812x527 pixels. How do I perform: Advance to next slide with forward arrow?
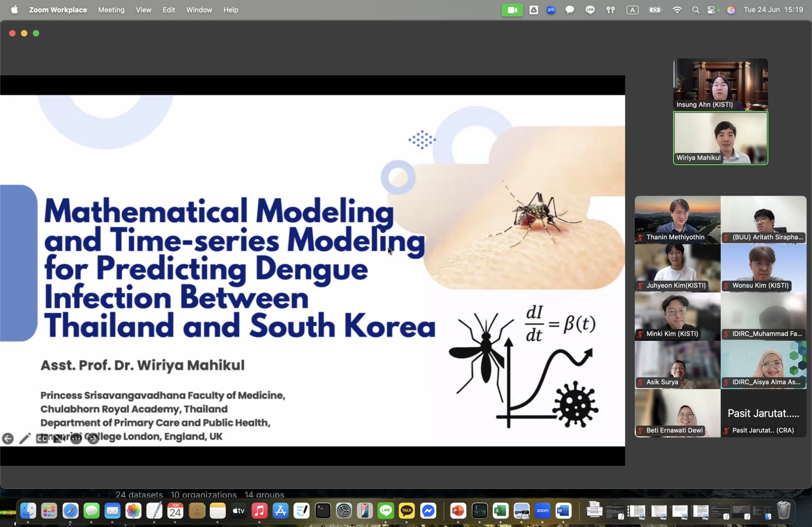point(93,439)
